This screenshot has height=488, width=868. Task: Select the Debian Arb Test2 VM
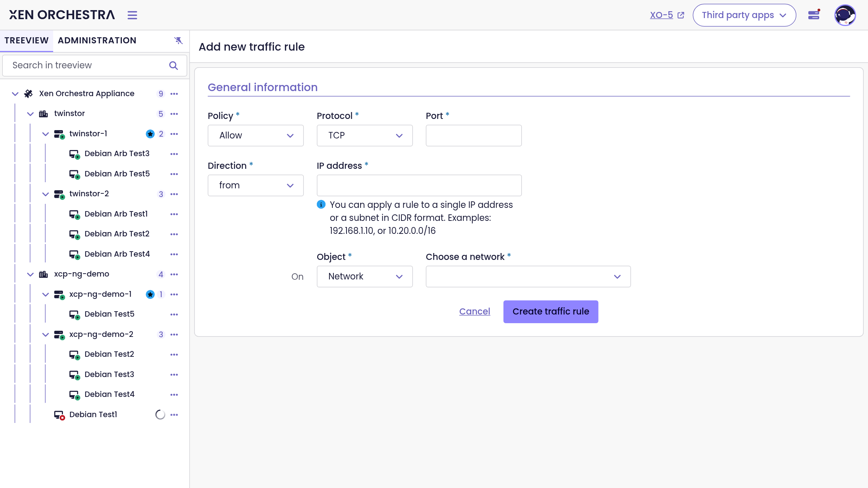pyautogui.click(x=117, y=234)
